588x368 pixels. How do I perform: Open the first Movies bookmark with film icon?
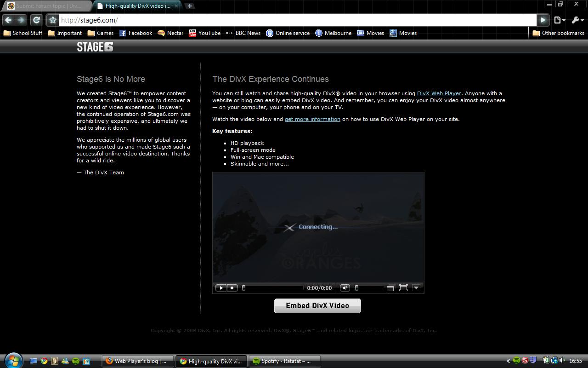[x=370, y=33]
